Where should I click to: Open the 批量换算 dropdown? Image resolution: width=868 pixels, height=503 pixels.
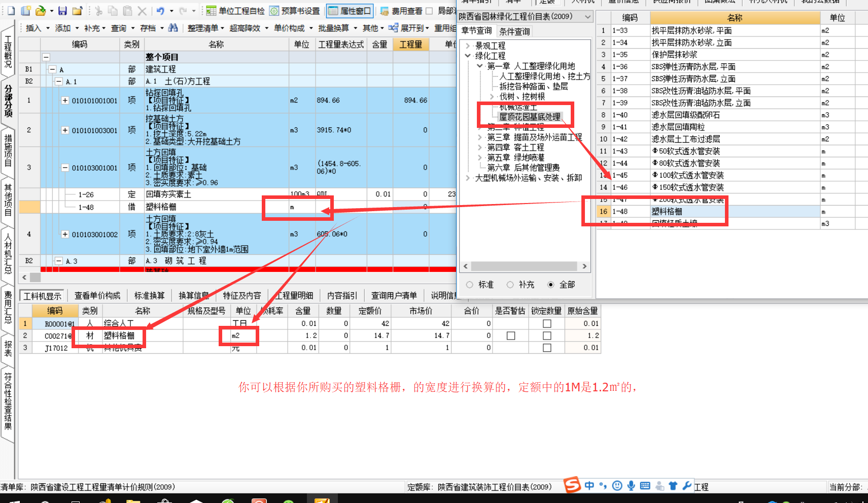tap(337, 28)
